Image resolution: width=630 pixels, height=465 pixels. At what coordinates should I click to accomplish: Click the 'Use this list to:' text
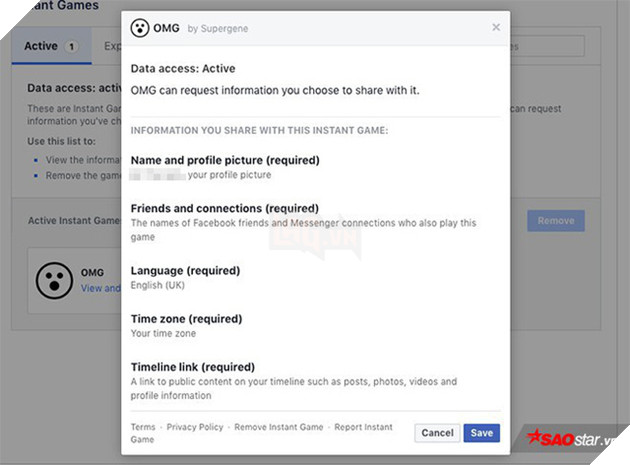61,141
